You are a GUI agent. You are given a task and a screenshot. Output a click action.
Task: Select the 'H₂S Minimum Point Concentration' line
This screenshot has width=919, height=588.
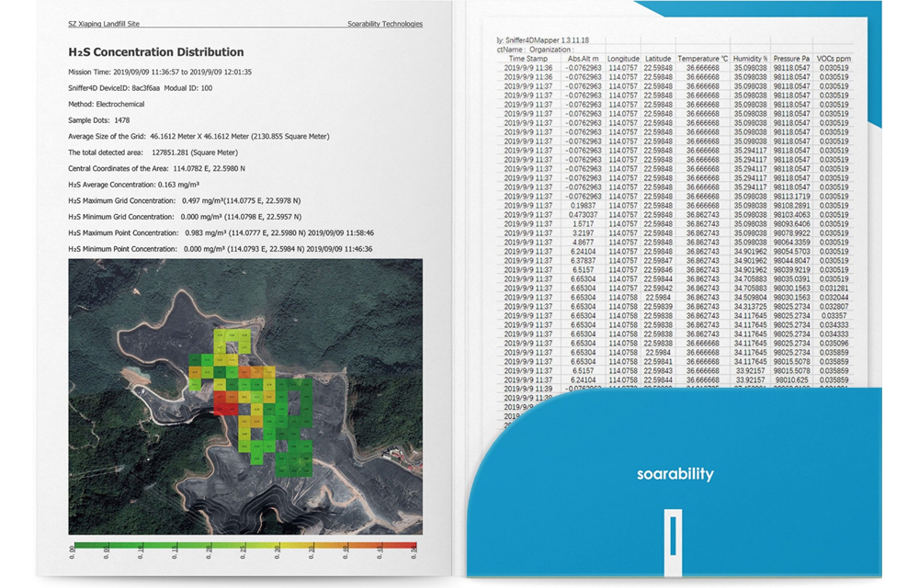click(x=221, y=249)
